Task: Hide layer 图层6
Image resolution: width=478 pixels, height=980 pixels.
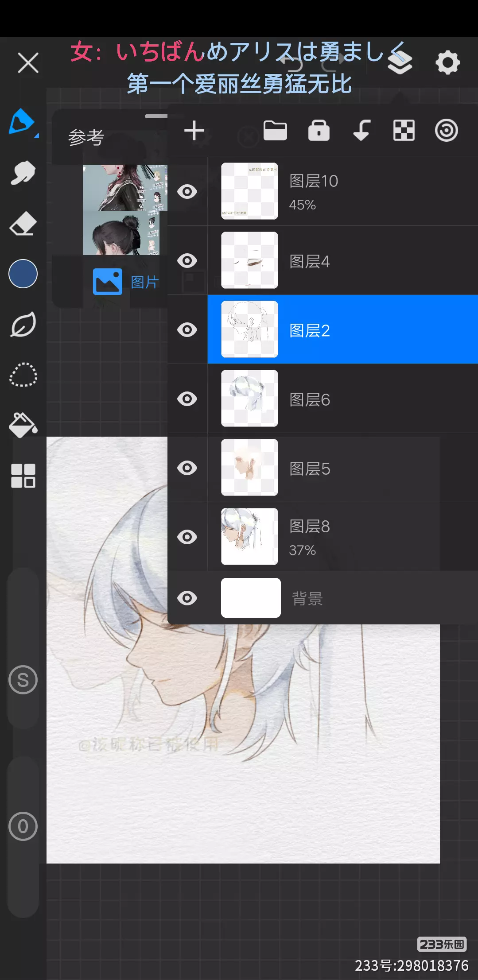Action: pyautogui.click(x=187, y=399)
